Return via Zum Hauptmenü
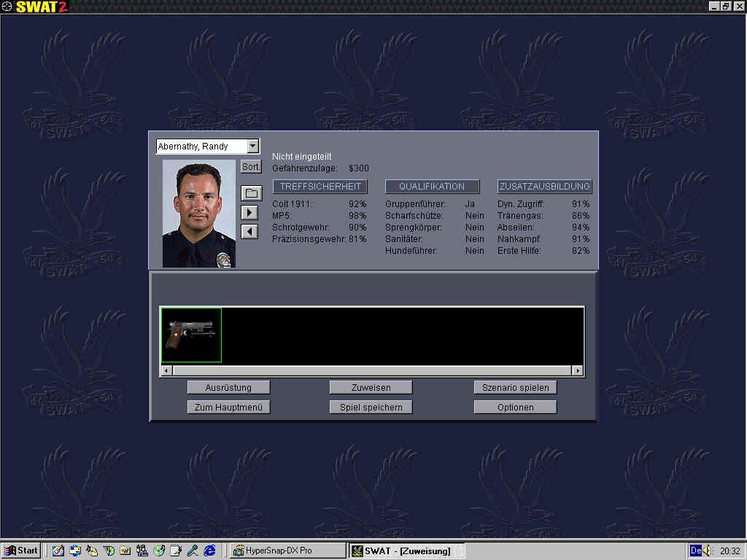Image resolution: width=747 pixels, height=560 pixels. (228, 407)
